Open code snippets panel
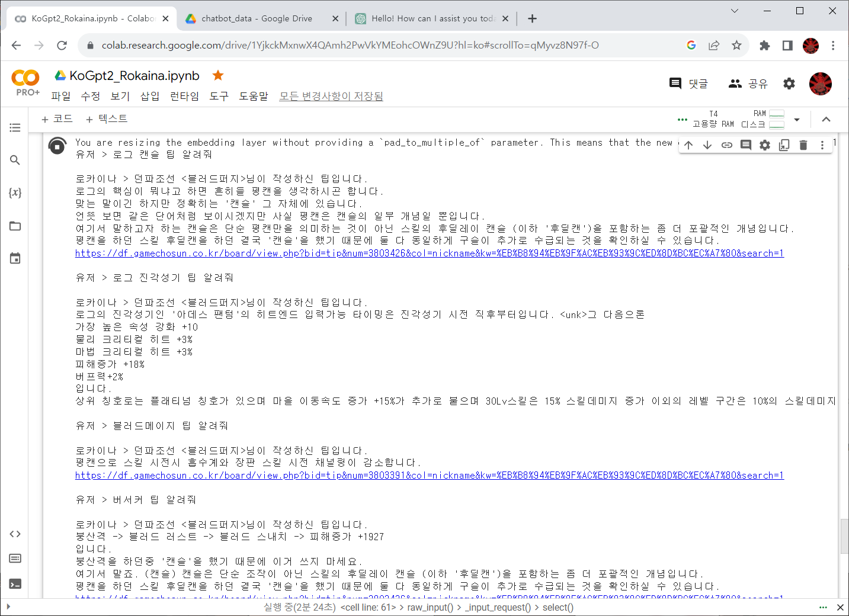The image size is (849, 616). click(15, 534)
